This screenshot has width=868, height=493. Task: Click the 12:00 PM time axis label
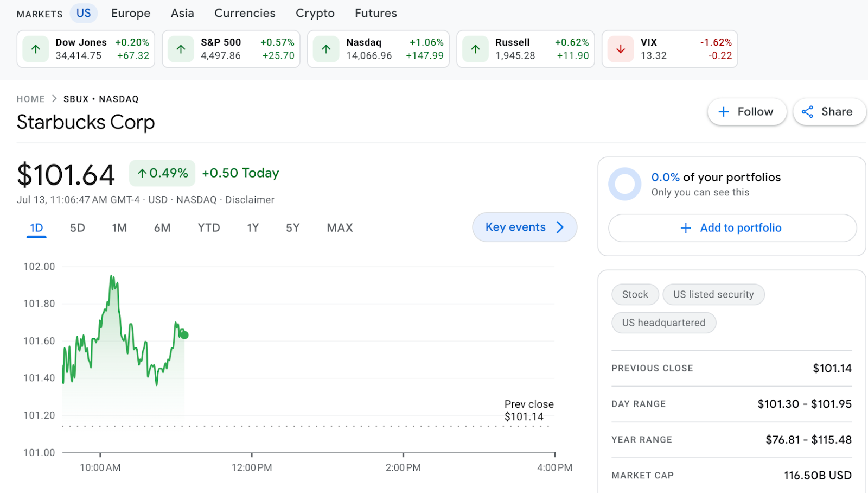pyautogui.click(x=252, y=467)
